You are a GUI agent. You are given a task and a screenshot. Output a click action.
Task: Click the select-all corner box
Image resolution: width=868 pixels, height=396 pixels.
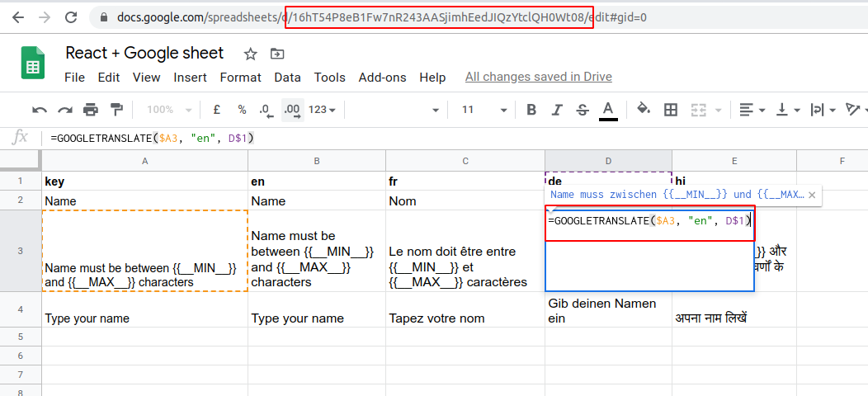click(x=21, y=161)
